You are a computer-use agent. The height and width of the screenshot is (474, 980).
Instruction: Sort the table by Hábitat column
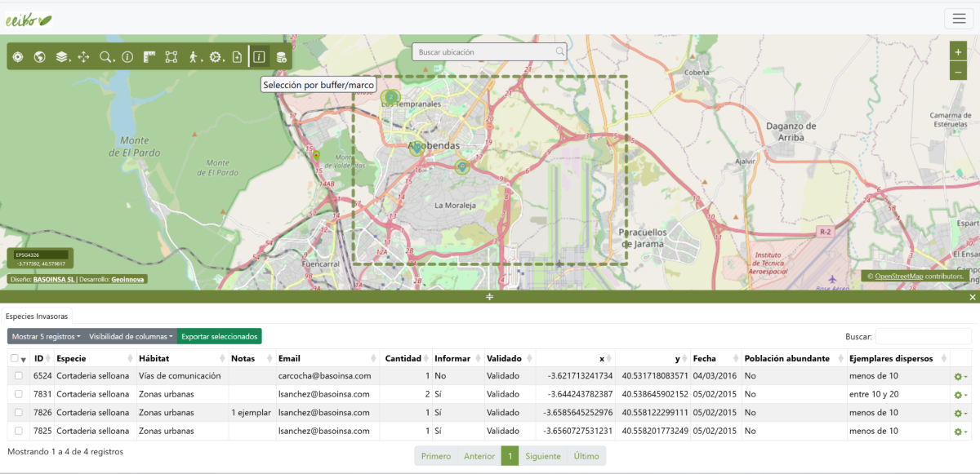point(182,358)
